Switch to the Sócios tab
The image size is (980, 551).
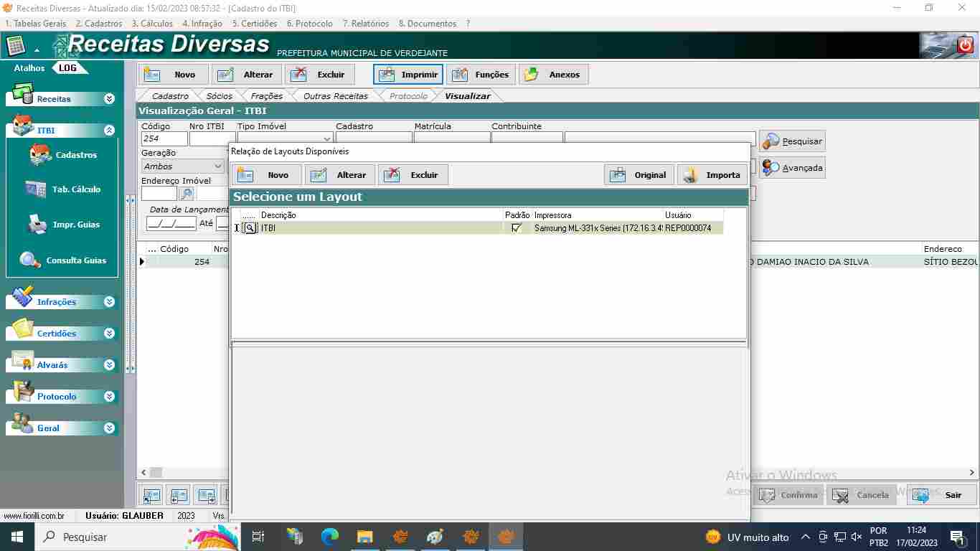click(219, 96)
